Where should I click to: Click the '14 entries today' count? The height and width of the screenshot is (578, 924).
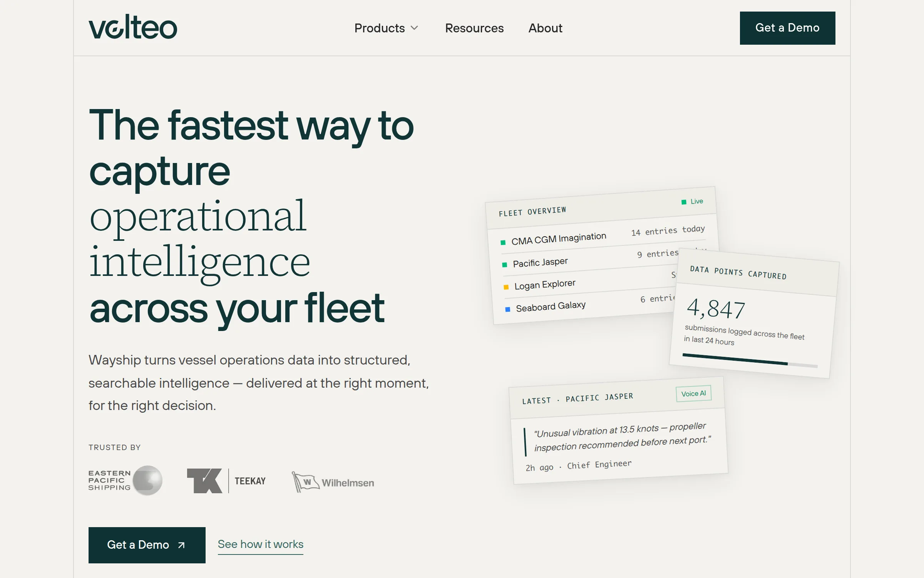tap(668, 230)
